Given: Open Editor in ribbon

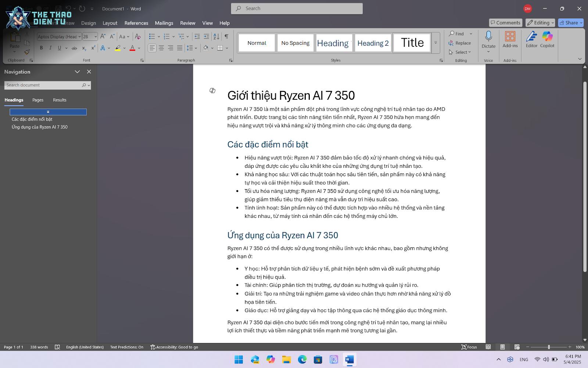Looking at the screenshot, I should pyautogui.click(x=531, y=39).
